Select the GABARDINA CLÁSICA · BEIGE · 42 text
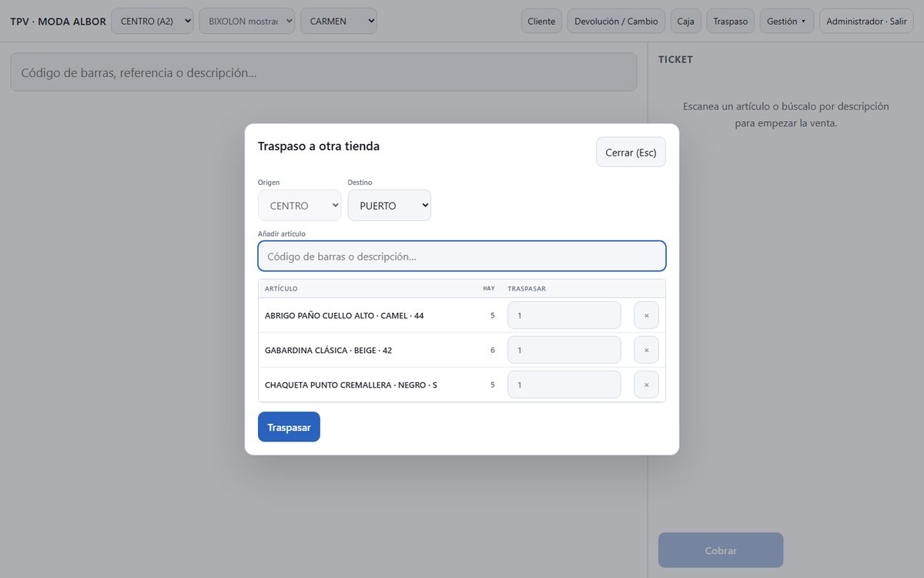 click(x=328, y=350)
